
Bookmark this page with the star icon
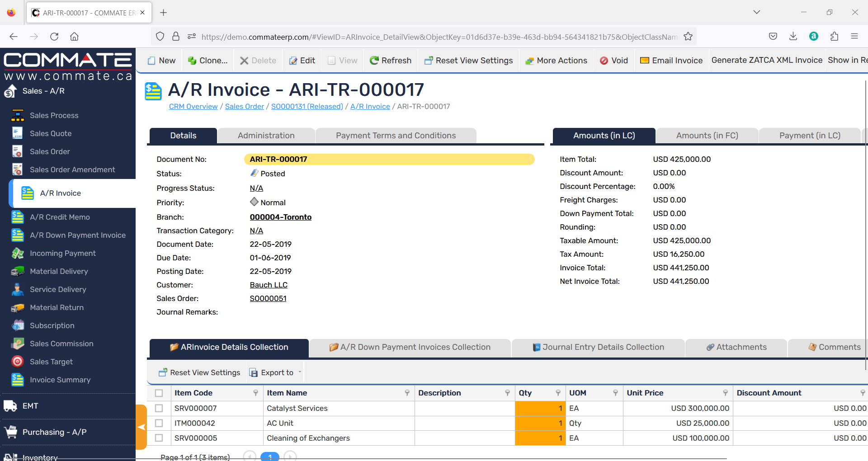[x=688, y=37]
